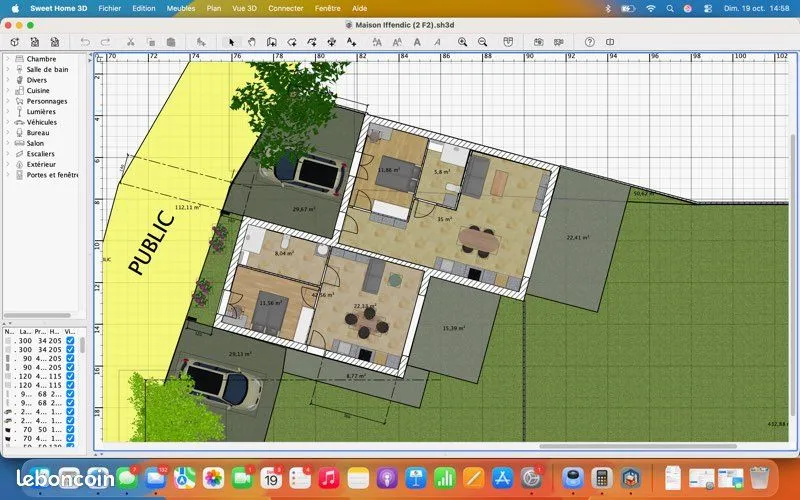Sort furniture list by the H… column header
800x500 pixels.
click(x=55, y=332)
